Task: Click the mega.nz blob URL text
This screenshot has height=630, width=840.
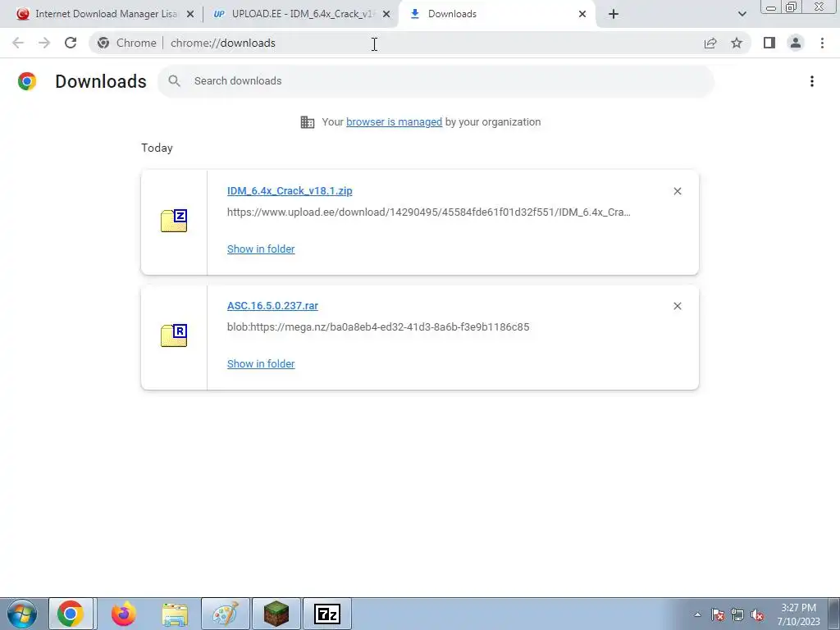Action: coord(378,326)
